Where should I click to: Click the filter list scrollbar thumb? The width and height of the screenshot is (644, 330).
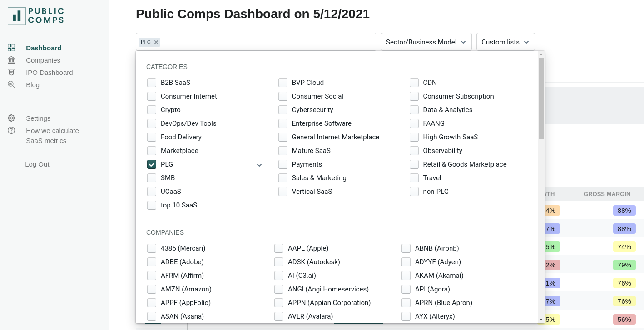click(541, 98)
